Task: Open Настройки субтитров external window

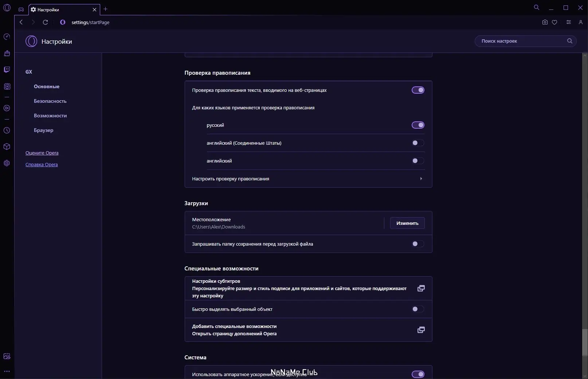Action: [x=421, y=288]
